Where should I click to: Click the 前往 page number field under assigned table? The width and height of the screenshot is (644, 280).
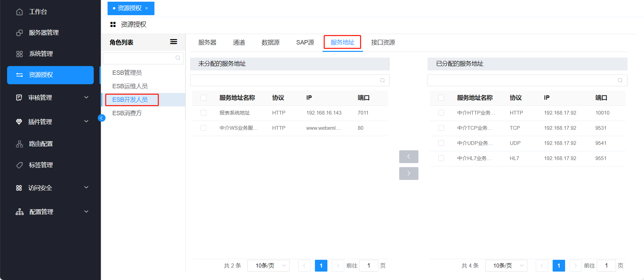(606, 266)
